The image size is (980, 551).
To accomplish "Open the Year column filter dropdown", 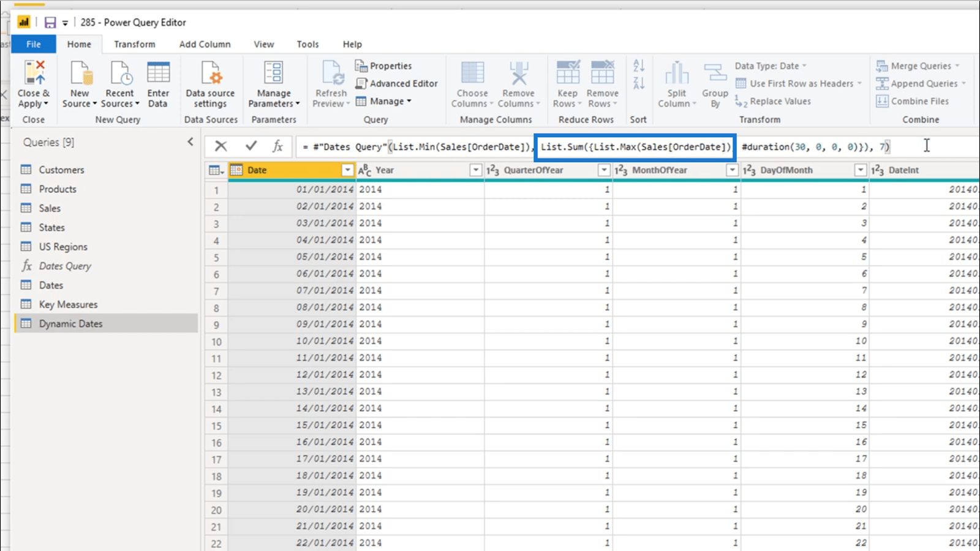I will point(476,170).
